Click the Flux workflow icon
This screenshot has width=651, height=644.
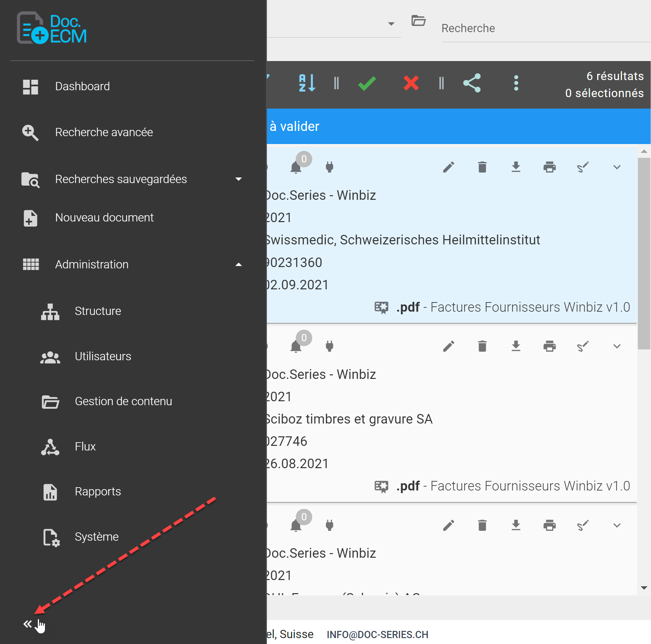point(50,447)
